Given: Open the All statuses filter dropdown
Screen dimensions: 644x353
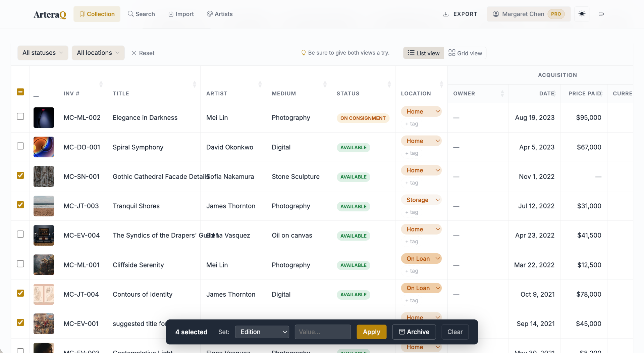Looking at the screenshot, I should pos(42,53).
